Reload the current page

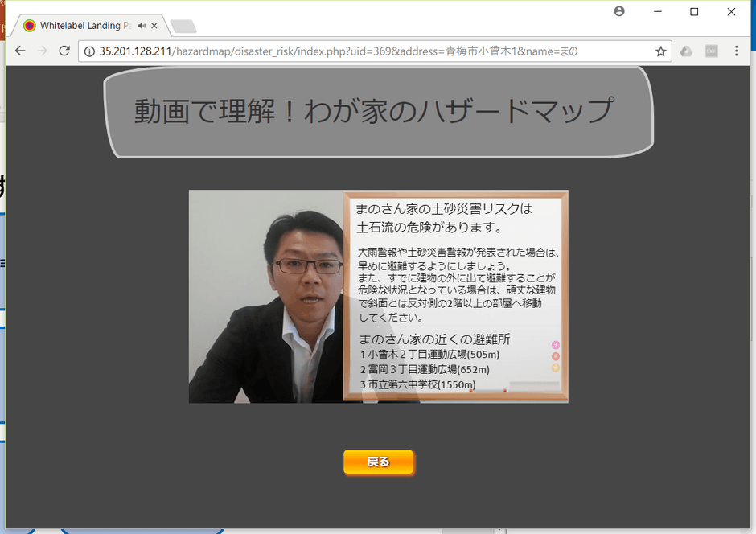[64, 51]
